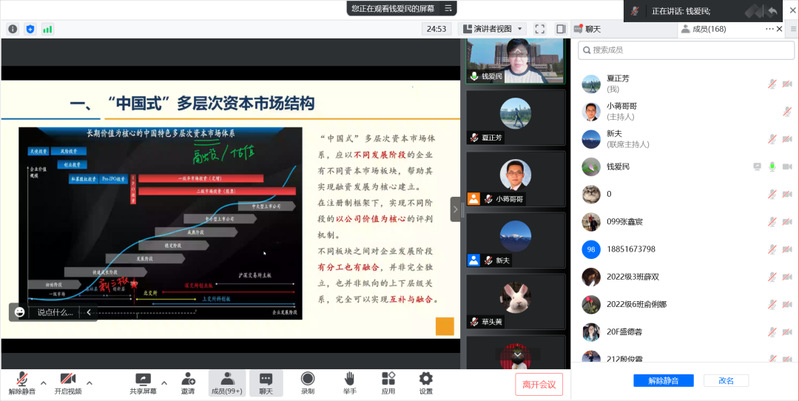Expand video options arrow beside 开启视频
The height and width of the screenshot is (401, 799).
pyautogui.click(x=90, y=379)
